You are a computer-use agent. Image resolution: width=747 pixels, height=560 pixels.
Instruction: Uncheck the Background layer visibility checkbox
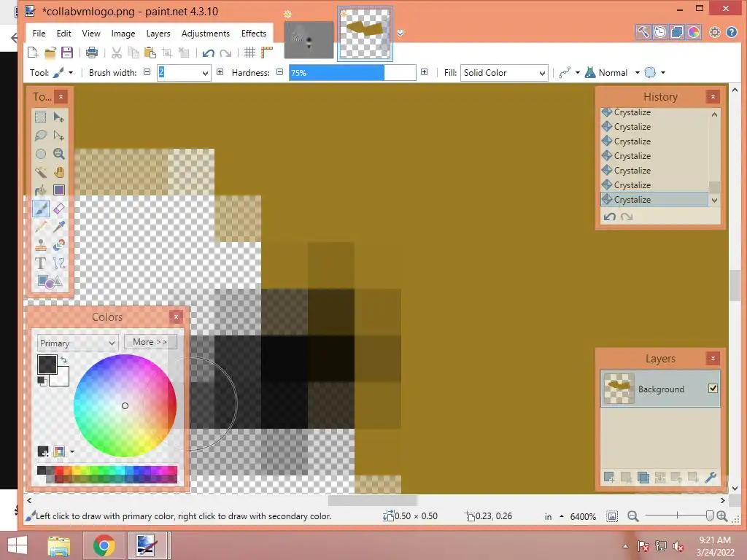pos(713,389)
